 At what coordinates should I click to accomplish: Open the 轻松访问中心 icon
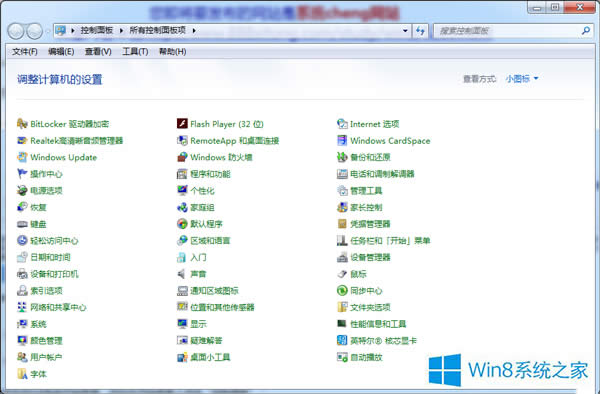click(x=22, y=240)
